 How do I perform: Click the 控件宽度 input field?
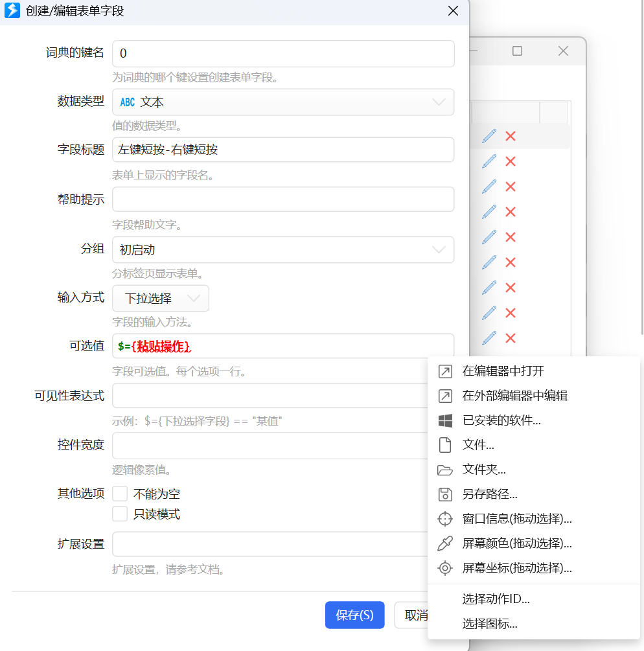click(x=270, y=446)
